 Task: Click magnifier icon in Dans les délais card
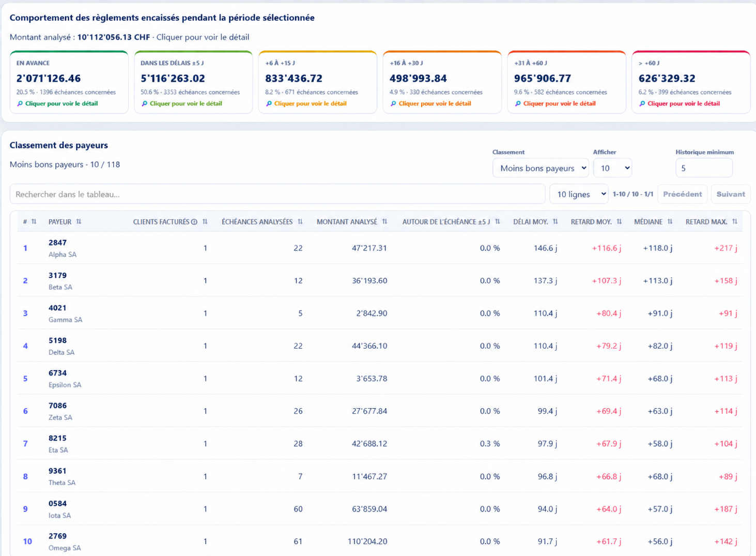pyautogui.click(x=145, y=103)
